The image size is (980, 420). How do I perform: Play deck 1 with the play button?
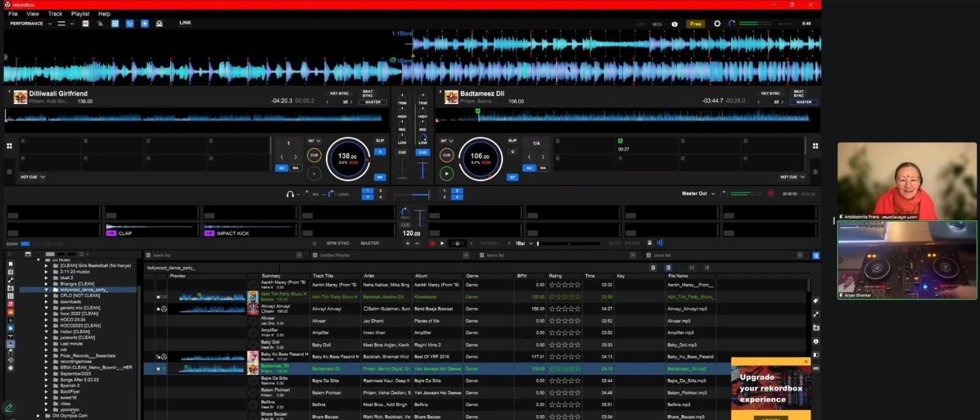tap(314, 174)
